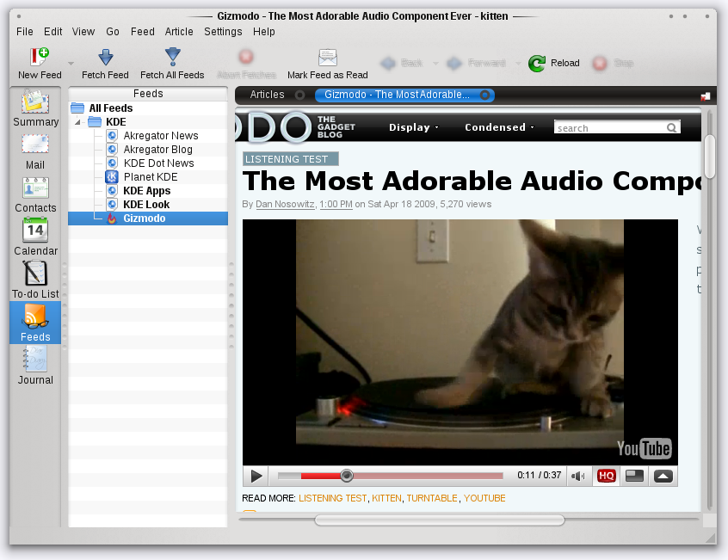Image resolution: width=728 pixels, height=560 pixels.
Task: Open the Go menu
Action: click(113, 32)
